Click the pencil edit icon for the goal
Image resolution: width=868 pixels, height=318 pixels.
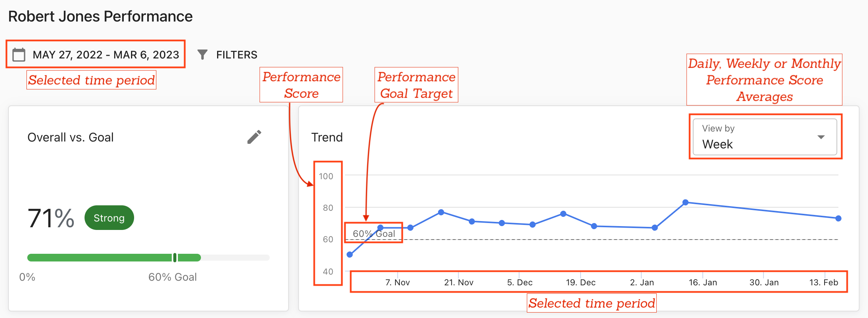pos(254,137)
